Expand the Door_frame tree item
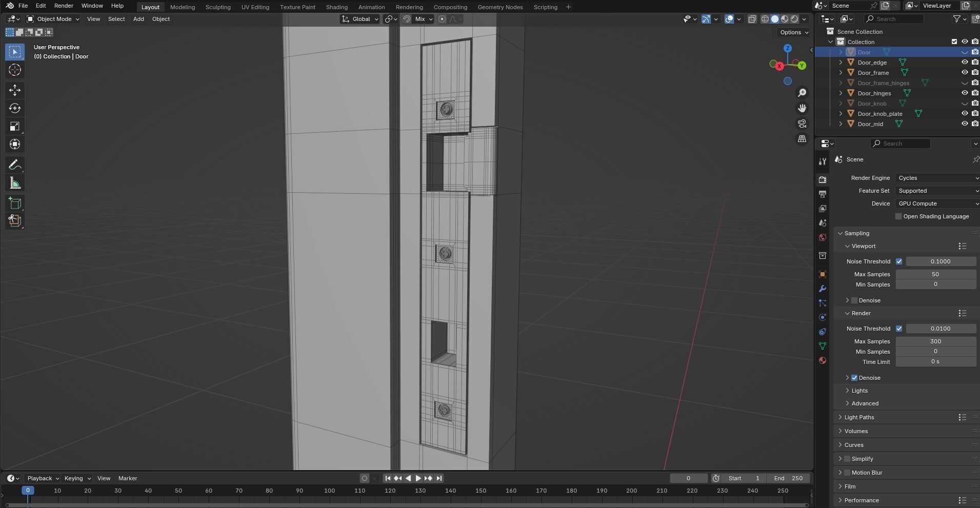 pos(841,73)
